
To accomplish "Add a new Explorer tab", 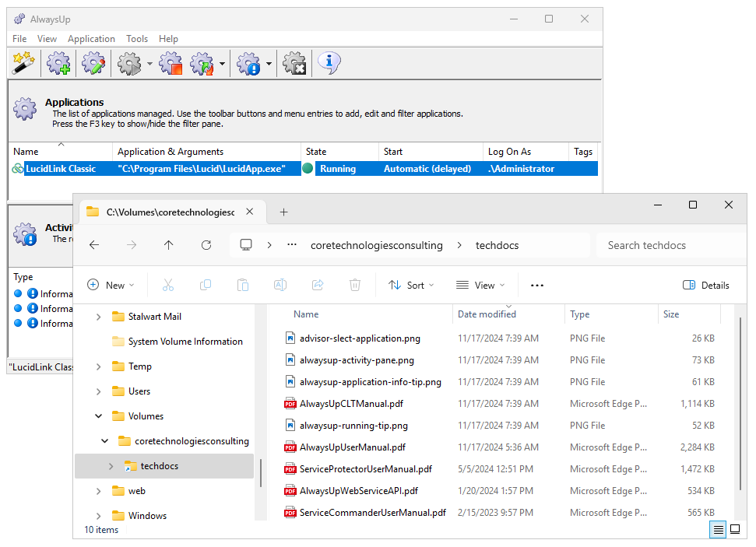I will tap(284, 212).
